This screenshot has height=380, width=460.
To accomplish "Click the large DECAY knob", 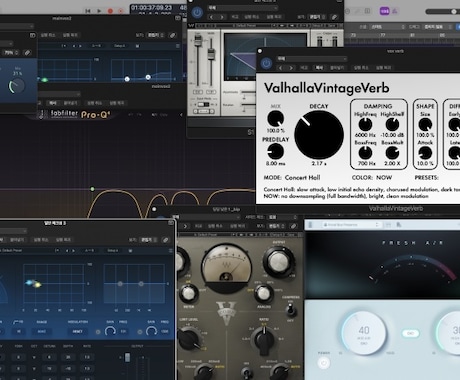I will (x=319, y=135).
